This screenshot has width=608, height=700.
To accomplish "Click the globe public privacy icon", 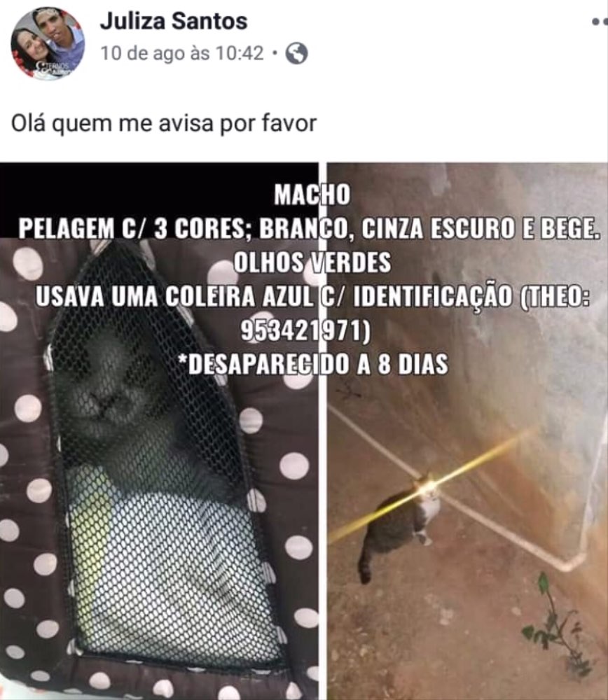I will click(x=296, y=54).
